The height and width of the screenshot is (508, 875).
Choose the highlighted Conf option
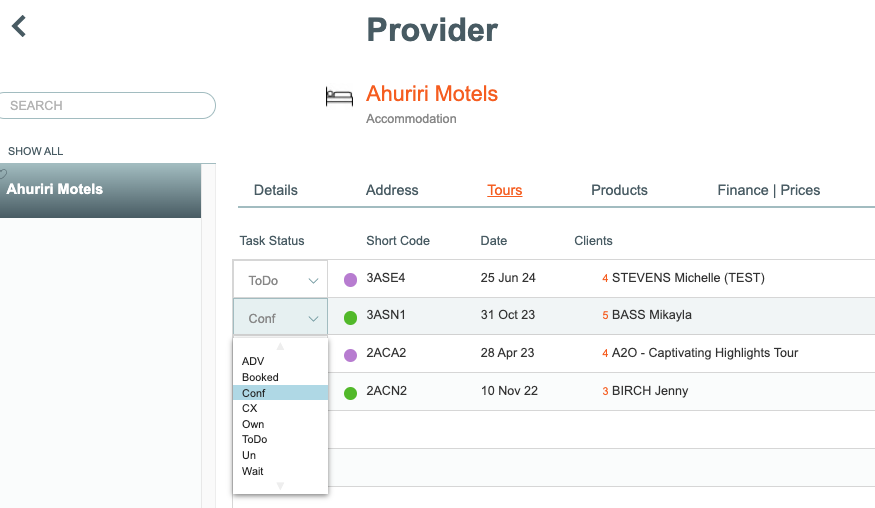click(280, 392)
